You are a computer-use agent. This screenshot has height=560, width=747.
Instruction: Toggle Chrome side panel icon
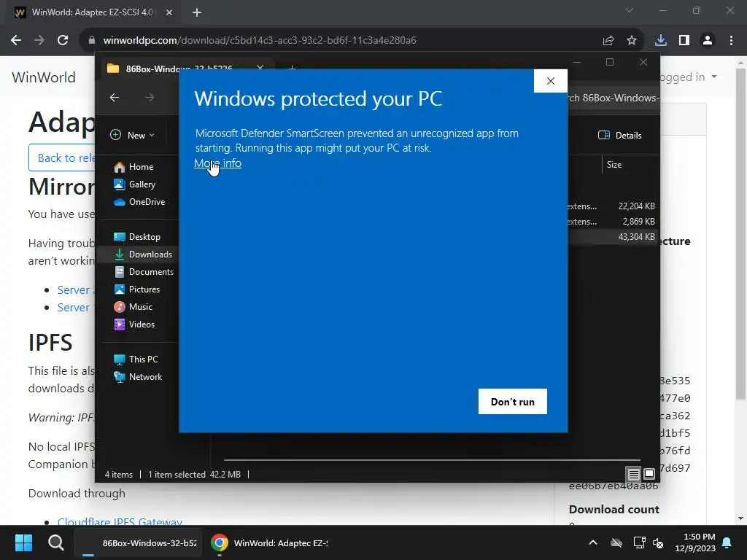tap(684, 41)
